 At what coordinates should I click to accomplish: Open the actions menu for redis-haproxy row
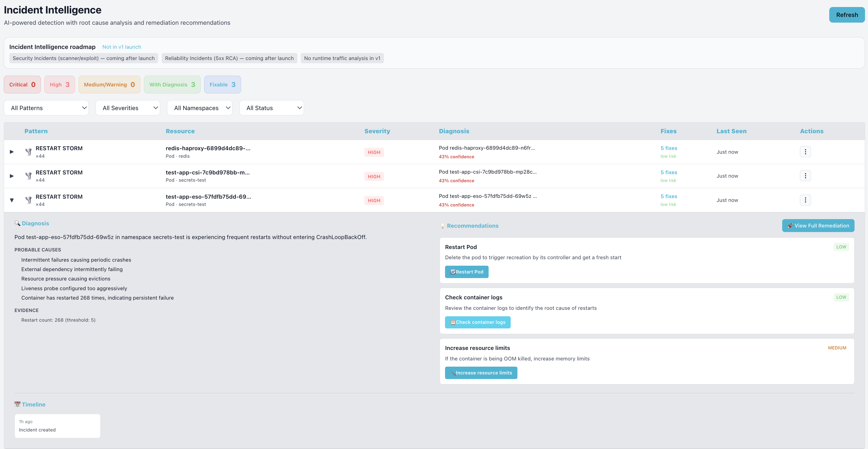tap(805, 152)
